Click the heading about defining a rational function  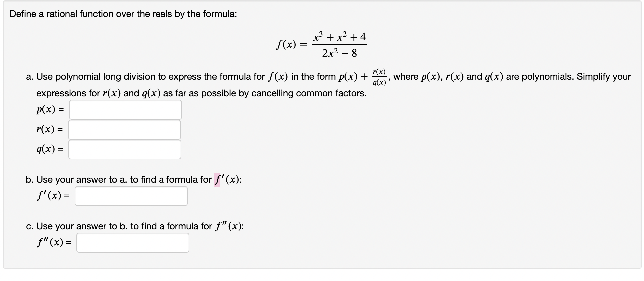(123, 14)
